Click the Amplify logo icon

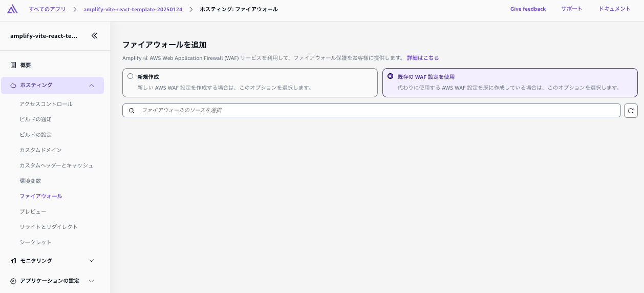[x=13, y=9]
